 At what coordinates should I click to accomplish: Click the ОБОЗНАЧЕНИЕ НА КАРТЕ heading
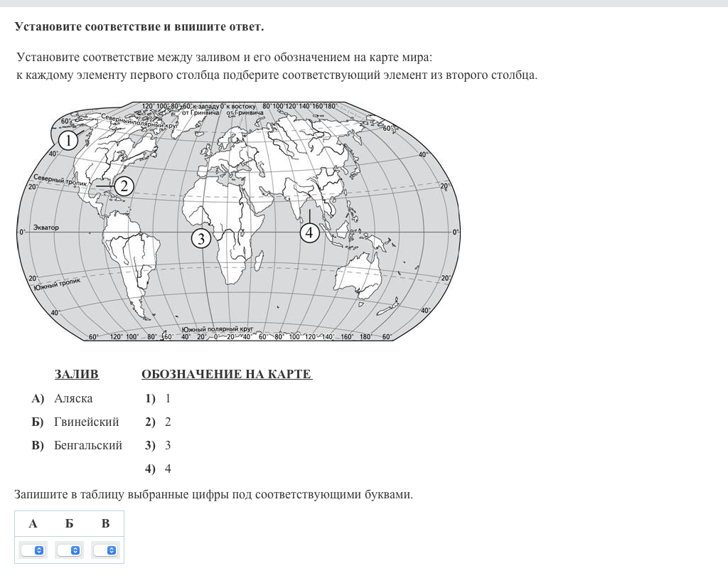tap(226, 374)
